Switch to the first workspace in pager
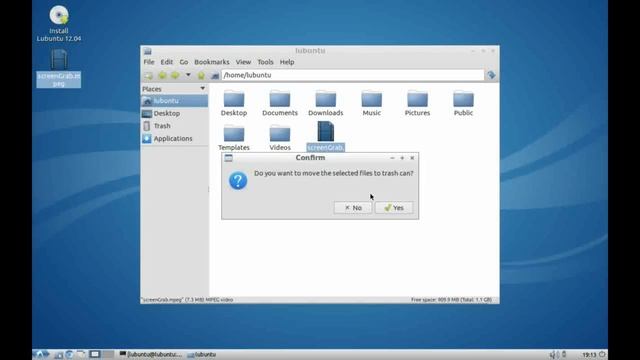The image size is (640, 360). click(x=95, y=354)
